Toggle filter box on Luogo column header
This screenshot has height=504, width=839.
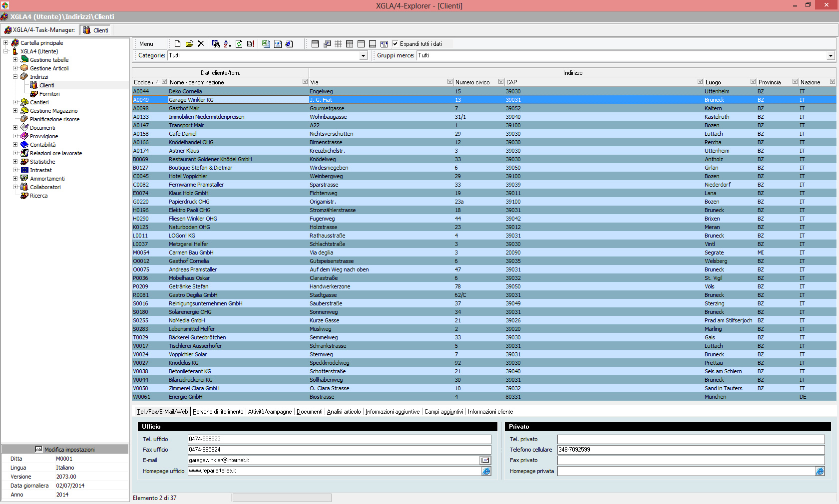753,81
